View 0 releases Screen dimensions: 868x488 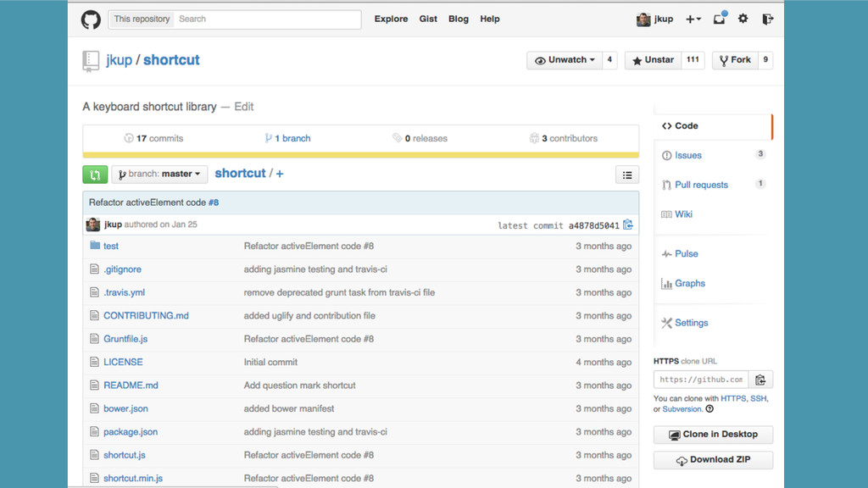(x=420, y=138)
